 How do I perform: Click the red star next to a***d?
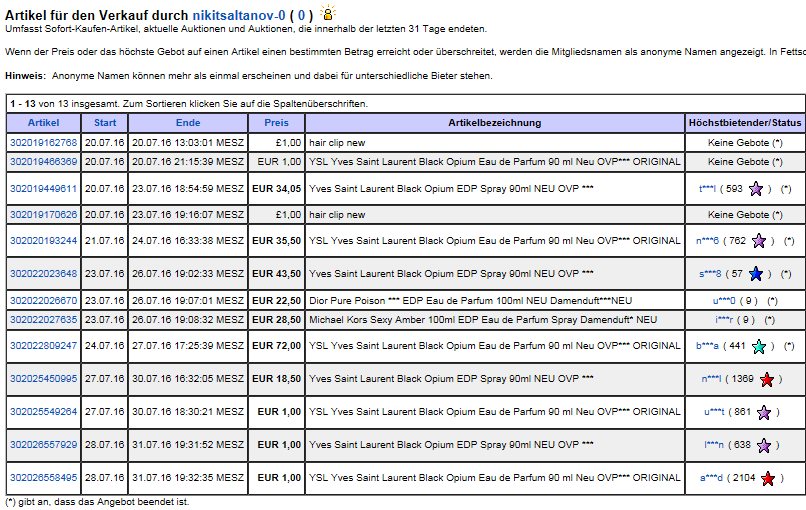click(x=768, y=478)
